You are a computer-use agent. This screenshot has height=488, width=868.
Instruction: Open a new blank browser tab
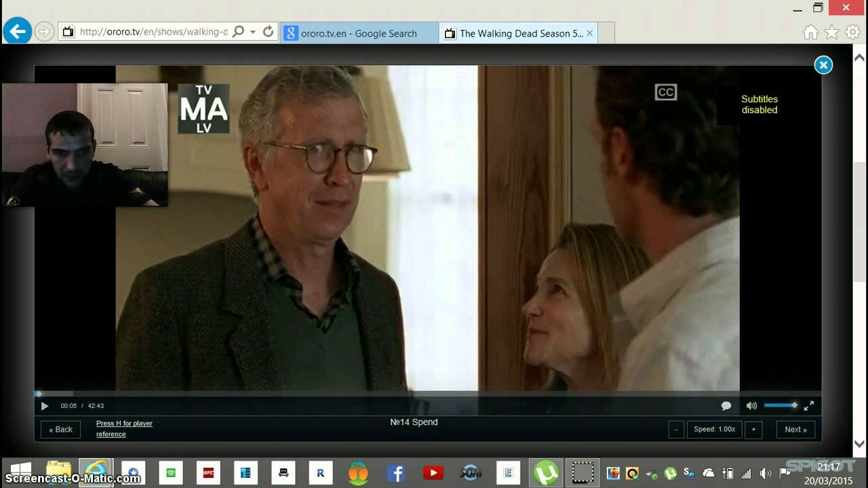[x=606, y=33]
